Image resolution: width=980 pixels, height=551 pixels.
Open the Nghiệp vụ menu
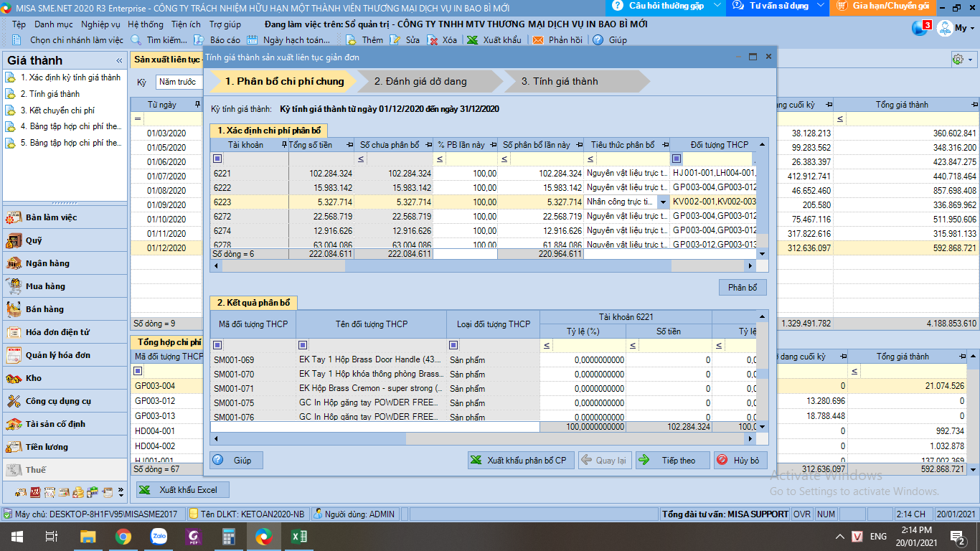click(100, 24)
